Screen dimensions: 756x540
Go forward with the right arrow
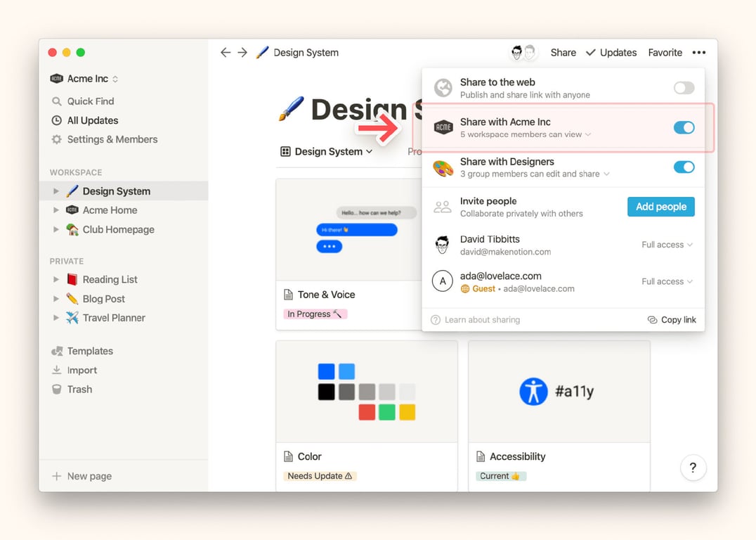click(x=242, y=53)
